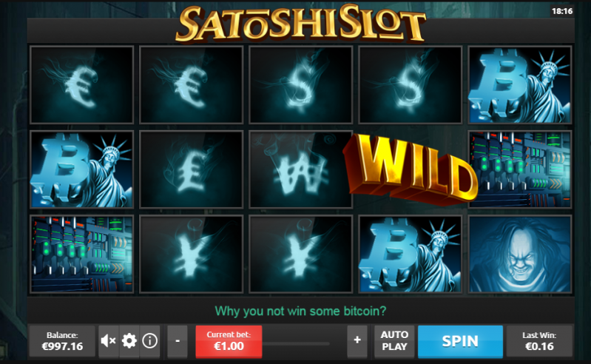Image resolution: width=591 pixels, height=364 pixels.
Task: Click the SatoshiSlot logo title
Action: (x=300, y=24)
